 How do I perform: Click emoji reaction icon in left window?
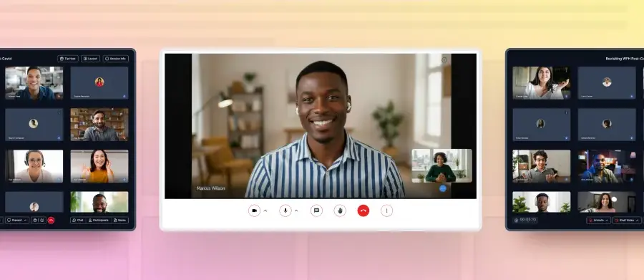click(42, 221)
